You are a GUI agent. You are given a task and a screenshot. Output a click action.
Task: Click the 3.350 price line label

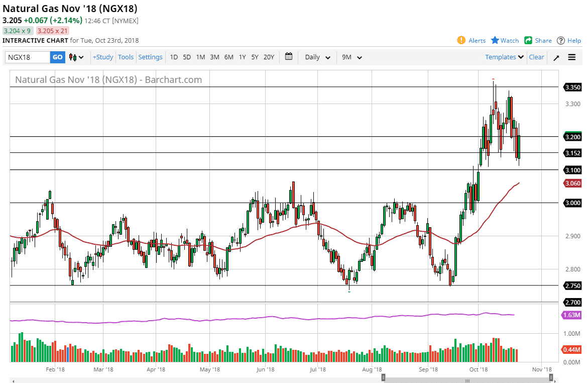572,87
